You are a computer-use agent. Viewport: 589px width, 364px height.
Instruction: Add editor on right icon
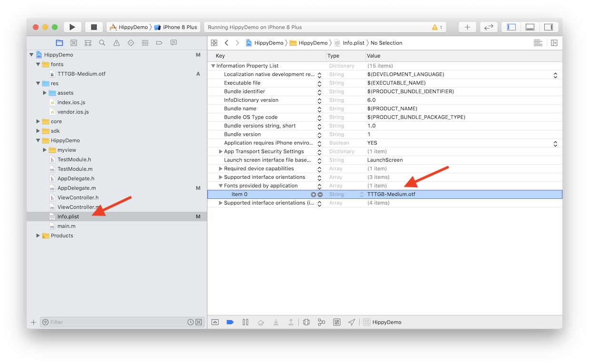pyautogui.click(x=554, y=43)
